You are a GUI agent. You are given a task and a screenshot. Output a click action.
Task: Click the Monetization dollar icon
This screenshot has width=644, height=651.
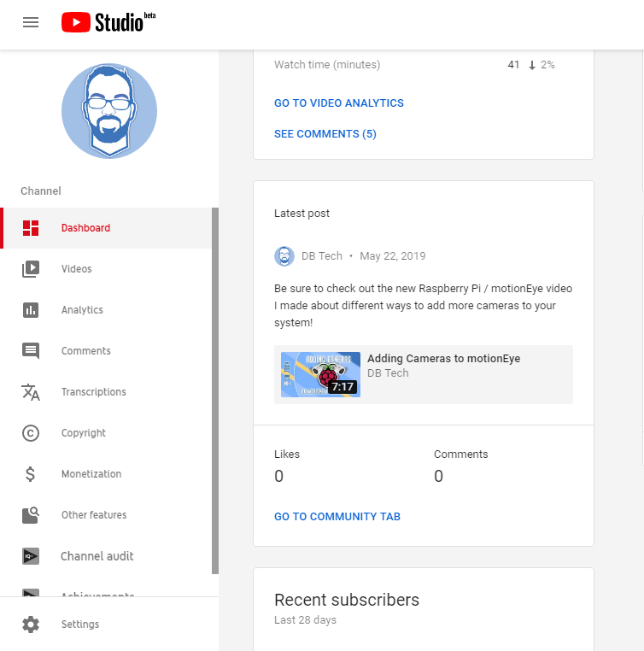click(x=30, y=473)
